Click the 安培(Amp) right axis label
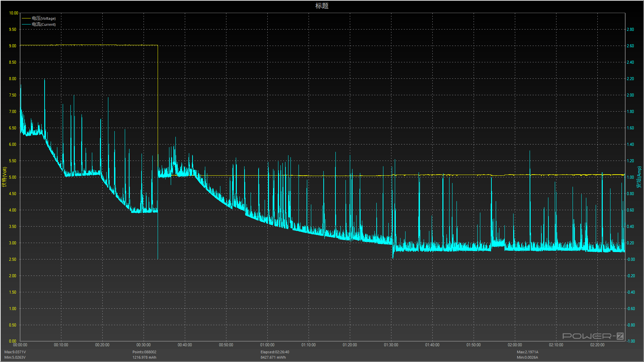Viewport: 644px width, 362px height. tap(639, 177)
